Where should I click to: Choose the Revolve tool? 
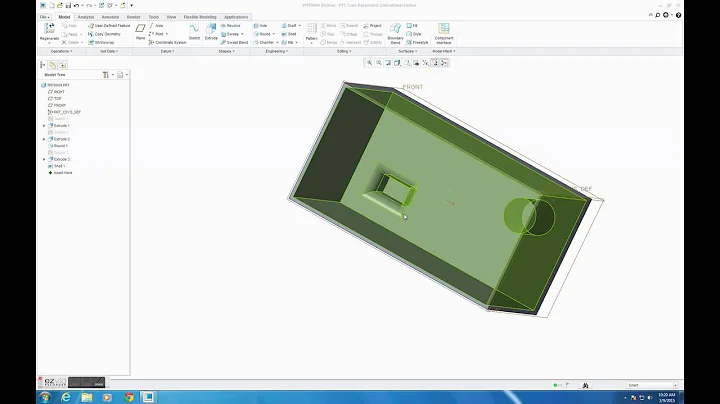click(x=231, y=26)
